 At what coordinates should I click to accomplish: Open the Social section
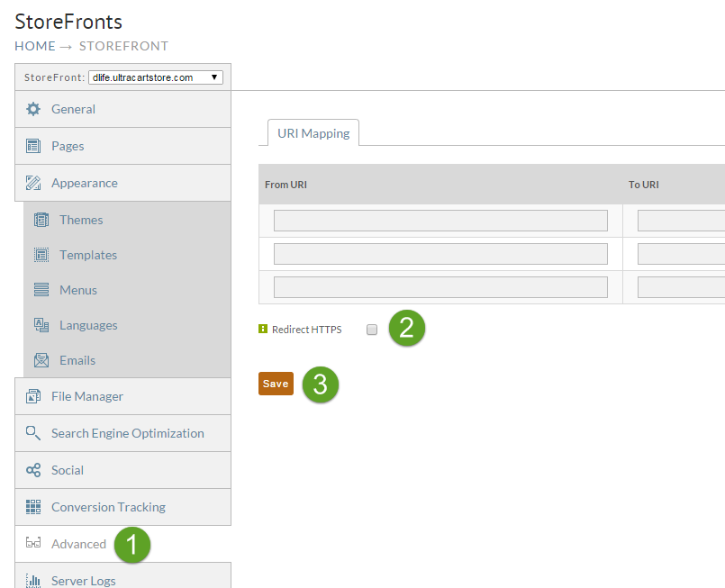tap(123, 470)
